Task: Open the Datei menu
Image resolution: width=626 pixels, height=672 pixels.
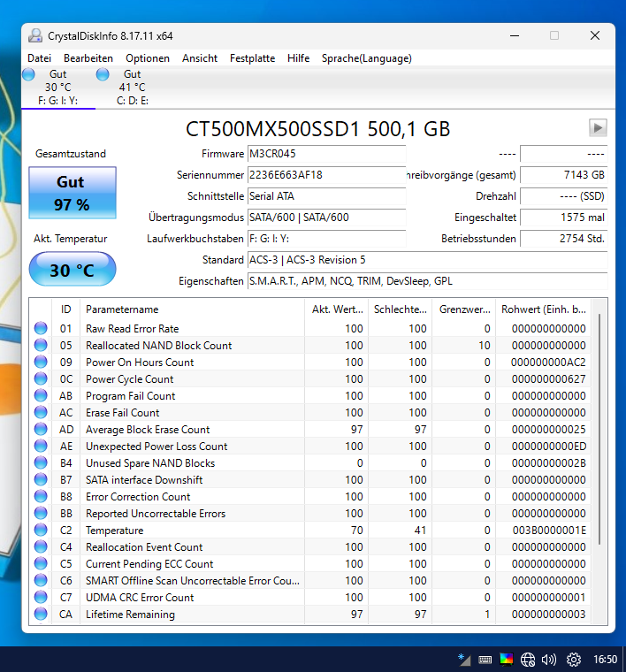Action: 39,58
